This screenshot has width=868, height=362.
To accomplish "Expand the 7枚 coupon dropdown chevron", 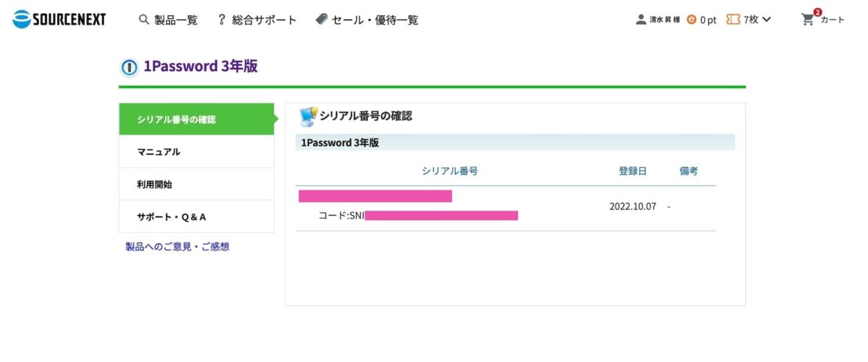I will (x=767, y=20).
